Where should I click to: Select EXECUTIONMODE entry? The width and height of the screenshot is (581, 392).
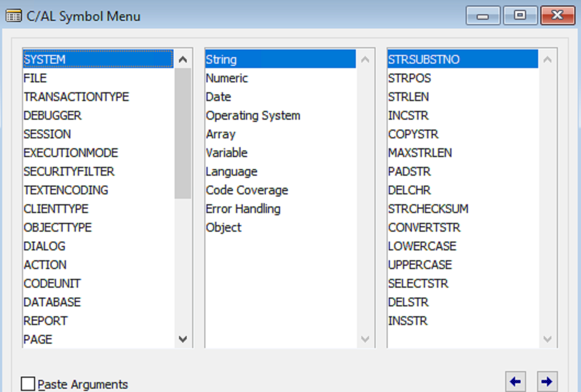point(98,153)
